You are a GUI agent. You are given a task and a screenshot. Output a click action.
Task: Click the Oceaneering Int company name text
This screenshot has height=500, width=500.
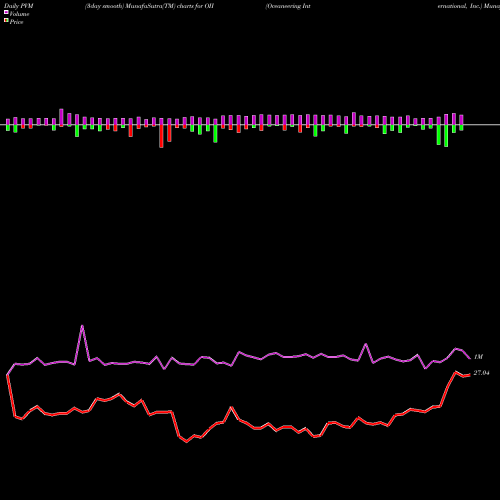(288, 6)
